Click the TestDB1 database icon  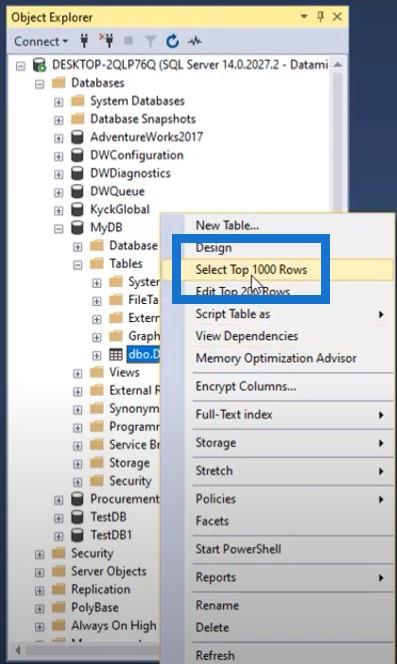pos(77,535)
